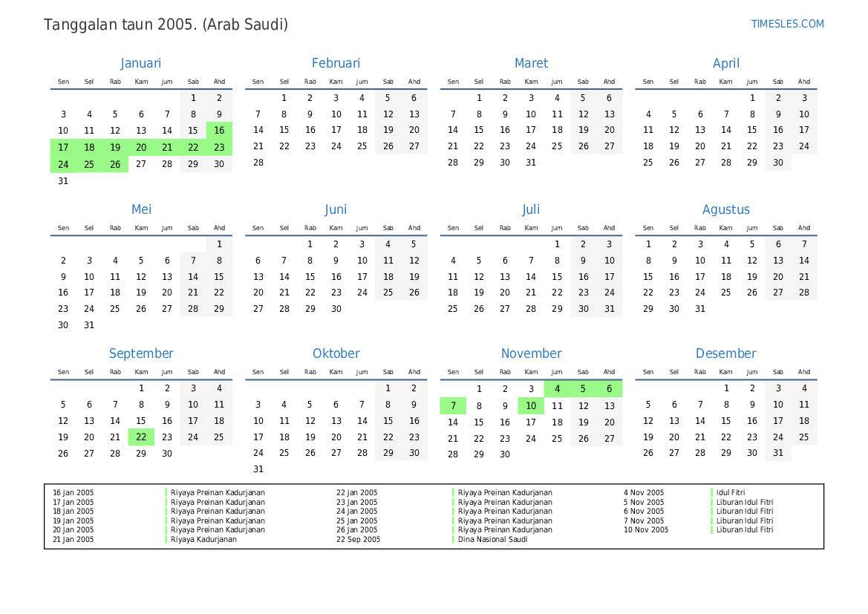The height and width of the screenshot is (614, 868).
Task: Click 'Dina Nasional Saudi' legend entry
Action: (492, 540)
